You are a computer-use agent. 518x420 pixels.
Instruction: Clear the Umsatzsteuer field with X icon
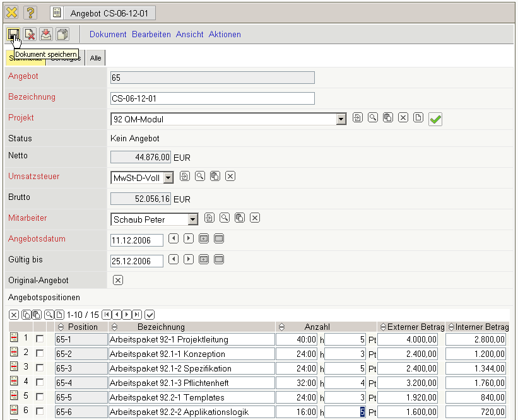[230, 177]
